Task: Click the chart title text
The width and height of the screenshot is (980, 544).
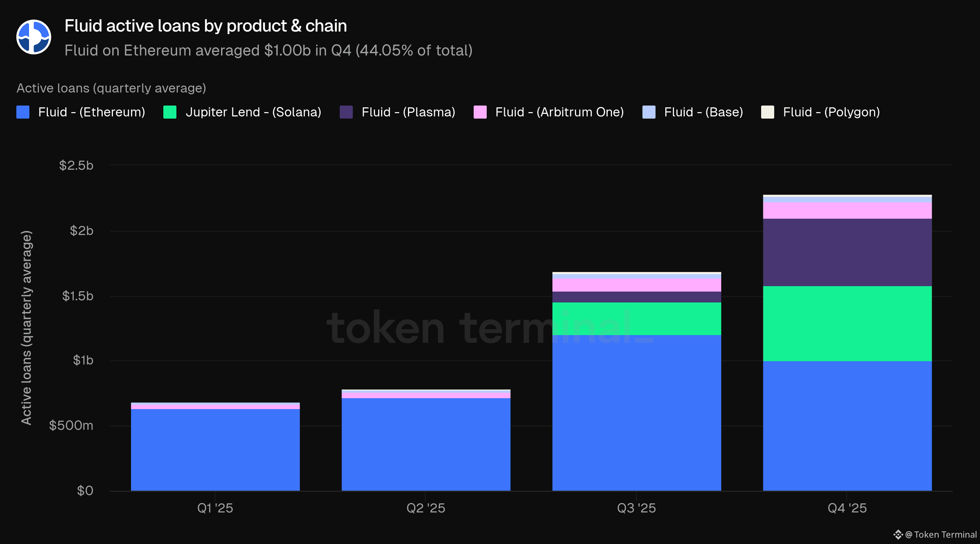Action: click(x=205, y=26)
